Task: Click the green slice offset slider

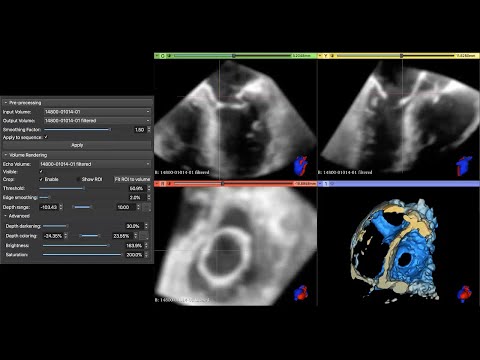Action: (x=232, y=56)
